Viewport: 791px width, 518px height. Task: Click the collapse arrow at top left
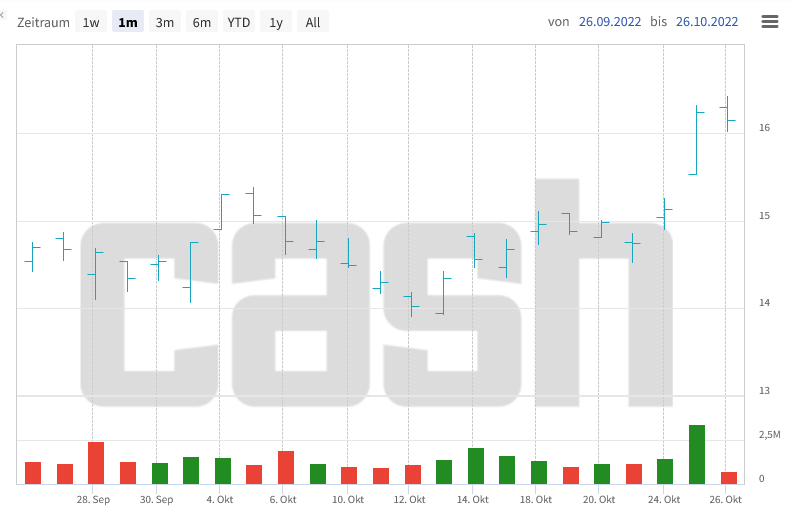[x=2, y=15]
